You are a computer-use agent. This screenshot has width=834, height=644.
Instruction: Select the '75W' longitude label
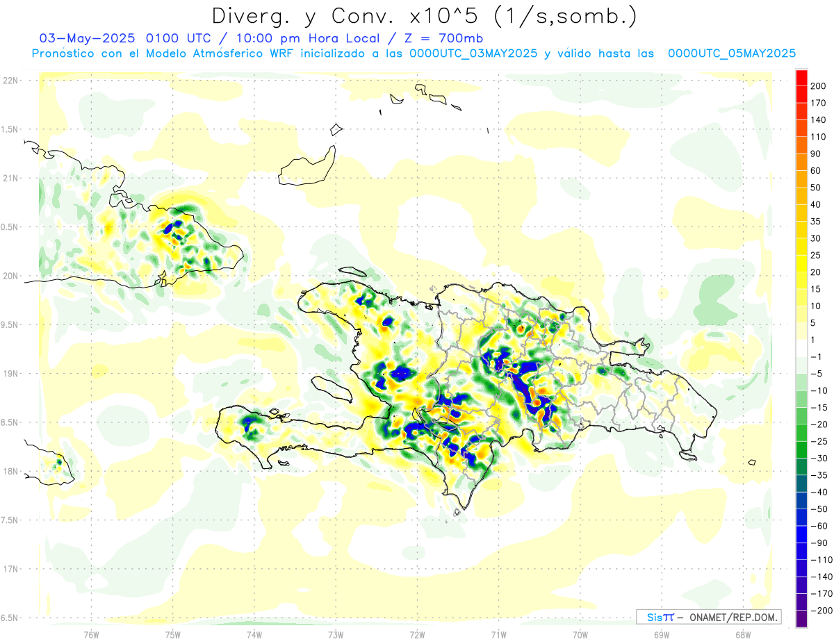(x=173, y=634)
